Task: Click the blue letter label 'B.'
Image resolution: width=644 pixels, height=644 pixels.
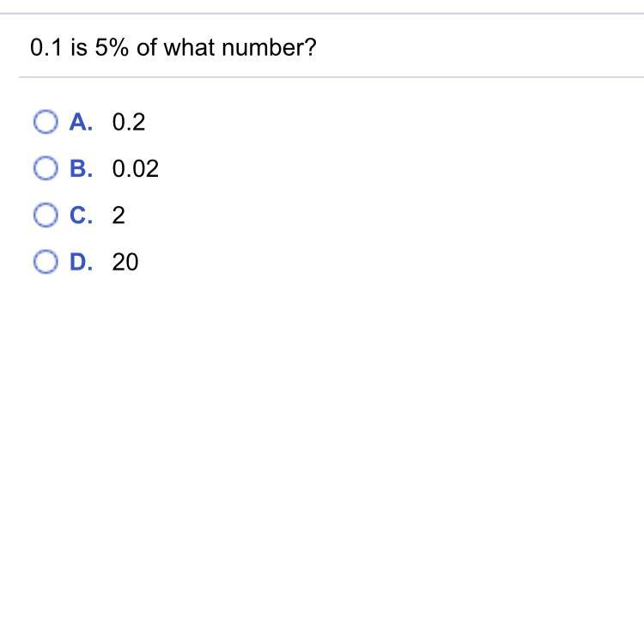Action: click(x=82, y=169)
